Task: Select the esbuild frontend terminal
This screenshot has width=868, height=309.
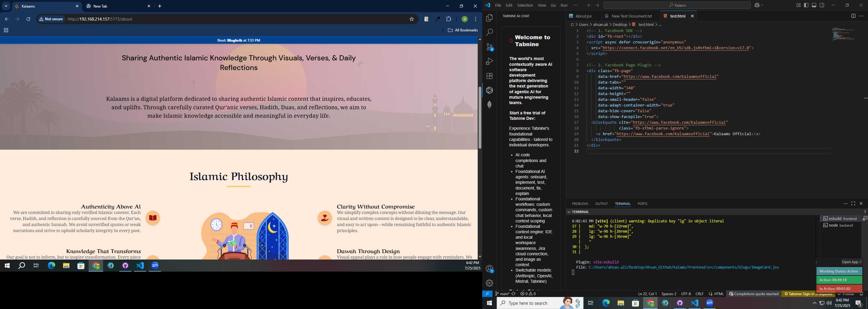Action: 840,218
